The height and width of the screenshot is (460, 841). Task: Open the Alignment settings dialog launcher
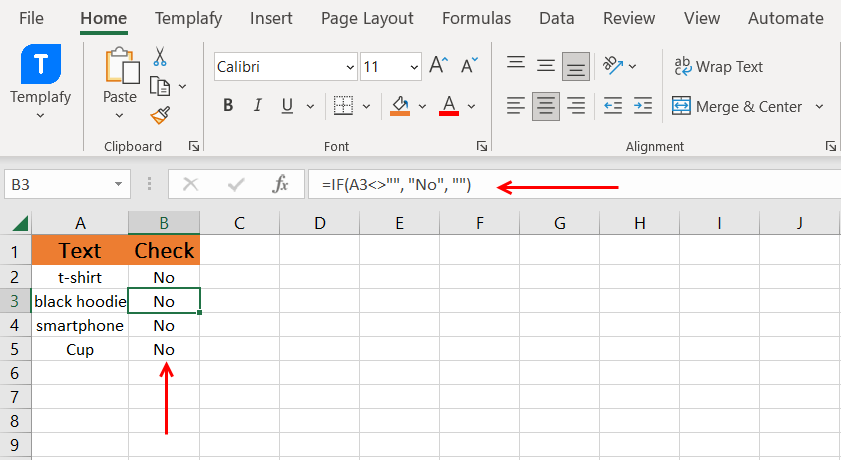pyautogui.click(x=830, y=146)
